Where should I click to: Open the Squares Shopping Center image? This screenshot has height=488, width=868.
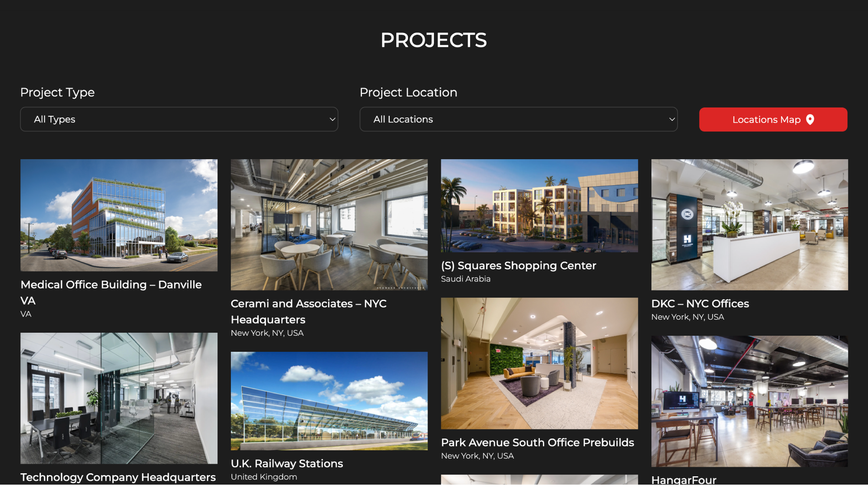click(539, 206)
